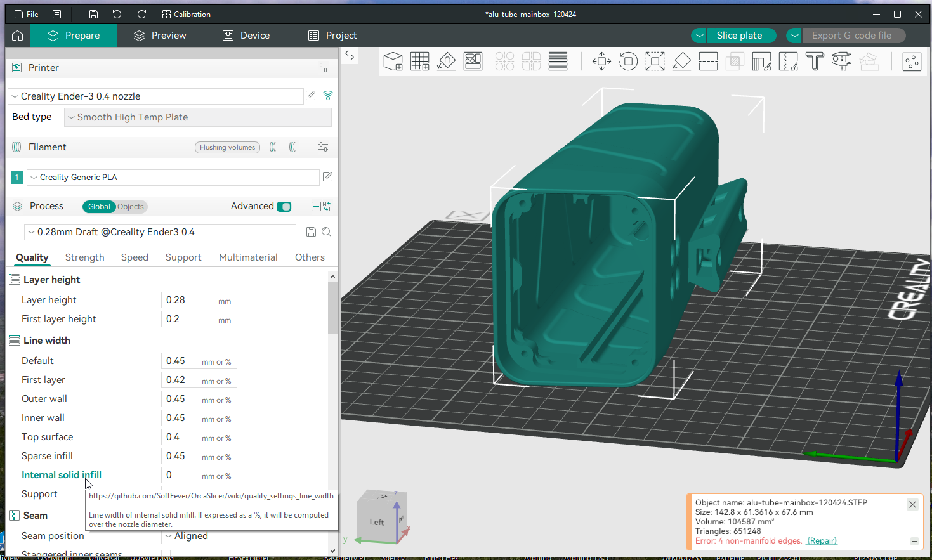Image resolution: width=932 pixels, height=560 pixels.
Task: Click the Layer height value field
Action: (x=199, y=300)
